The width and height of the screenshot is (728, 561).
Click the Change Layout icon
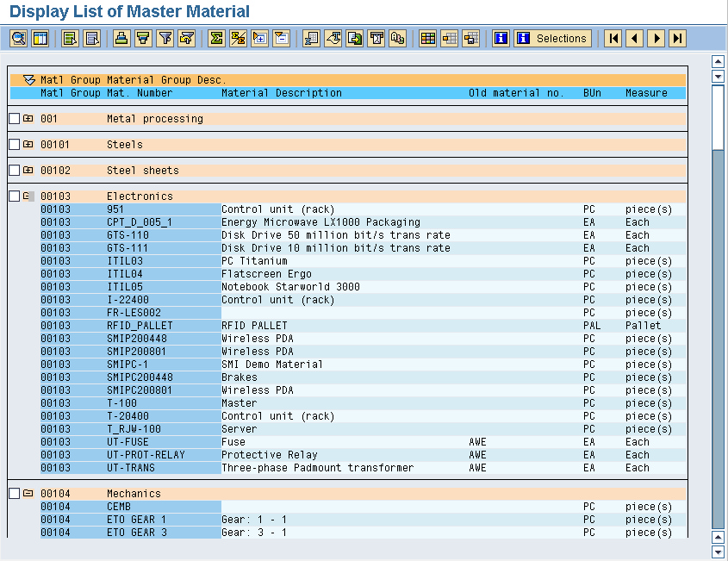(x=450, y=38)
